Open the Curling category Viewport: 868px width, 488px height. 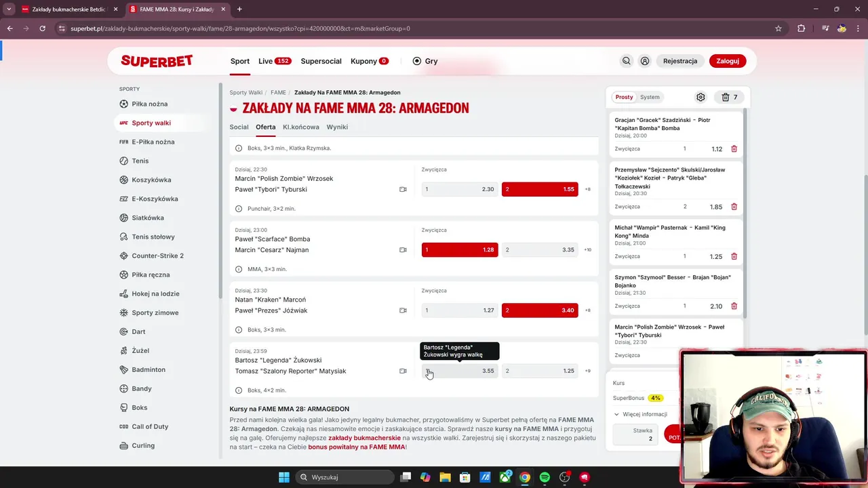(x=137, y=445)
